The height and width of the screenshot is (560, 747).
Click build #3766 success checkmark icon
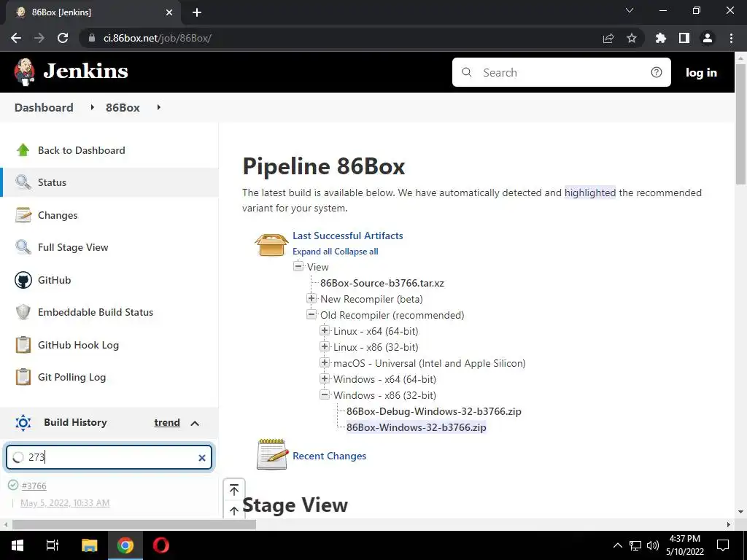[x=13, y=485]
